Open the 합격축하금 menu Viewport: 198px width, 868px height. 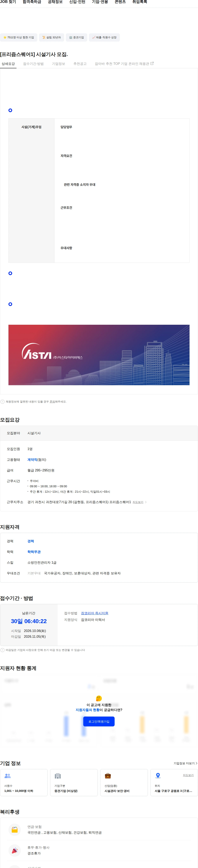32,2
